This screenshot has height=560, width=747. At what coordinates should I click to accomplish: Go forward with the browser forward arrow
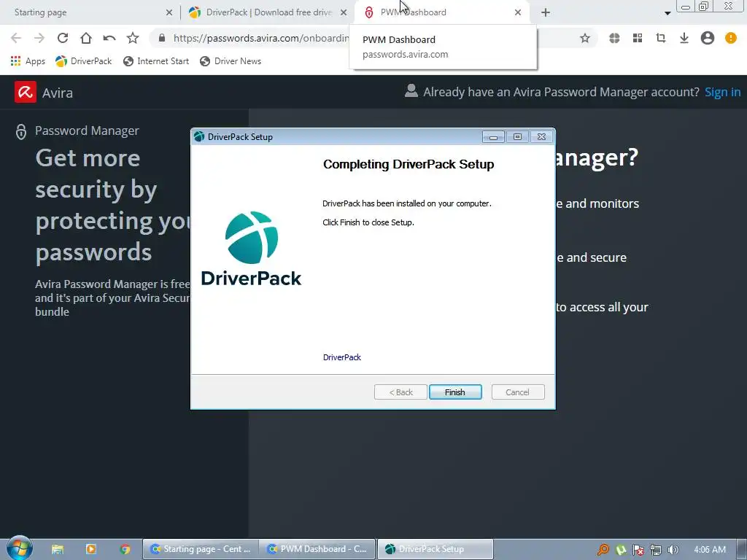(x=39, y=38)
